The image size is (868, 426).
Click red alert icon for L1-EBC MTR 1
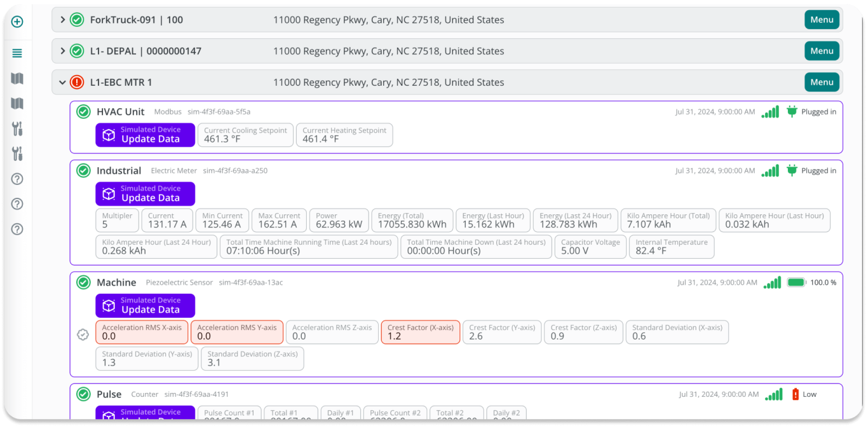point(77,82)
